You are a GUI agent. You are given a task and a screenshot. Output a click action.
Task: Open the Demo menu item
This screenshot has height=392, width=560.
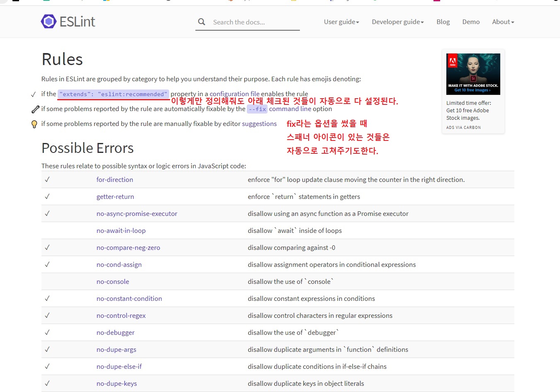click(x=471, y=22)
